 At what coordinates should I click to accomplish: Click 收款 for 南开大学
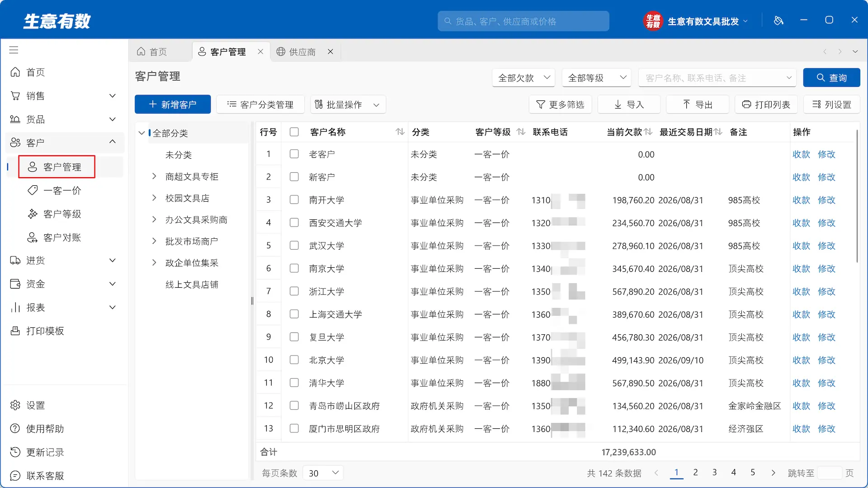[801, 200]
